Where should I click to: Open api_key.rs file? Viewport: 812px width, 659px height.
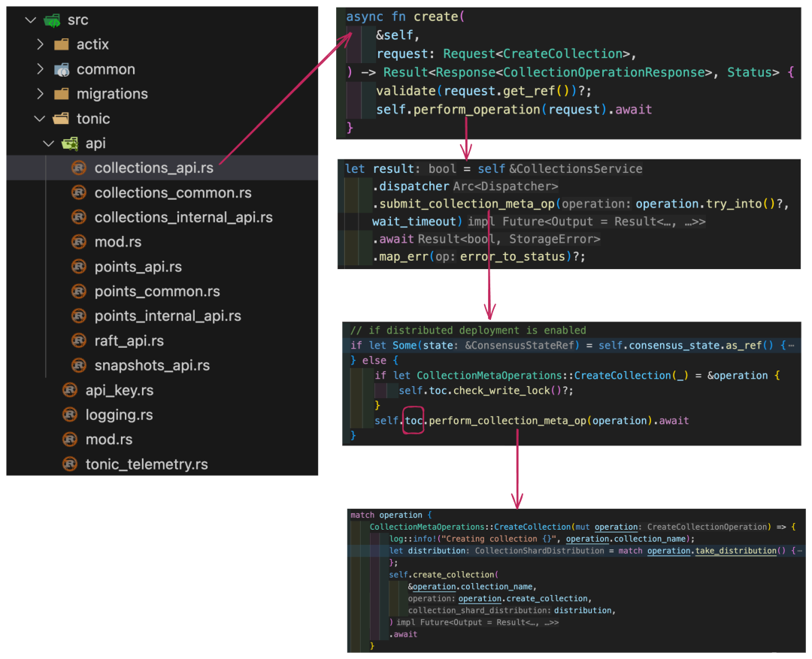tap(119, 390)
